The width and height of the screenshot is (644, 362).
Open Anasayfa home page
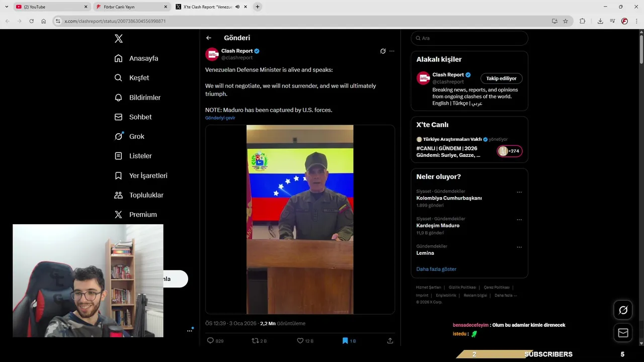[136, 58]
